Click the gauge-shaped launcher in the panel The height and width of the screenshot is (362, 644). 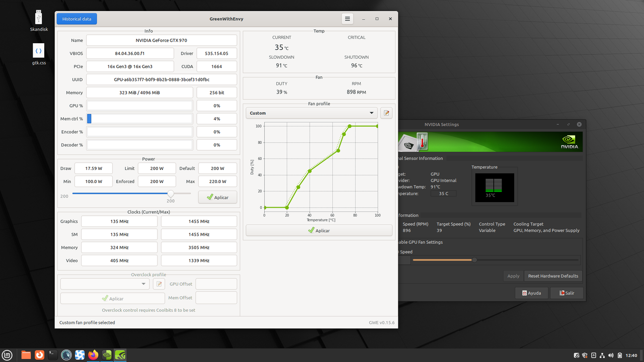(66, 355)
